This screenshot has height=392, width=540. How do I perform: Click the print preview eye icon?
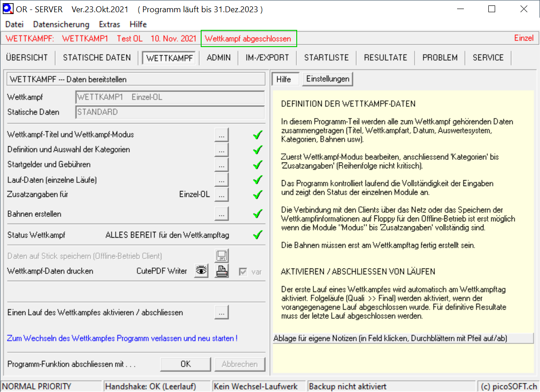click(201, 271)
